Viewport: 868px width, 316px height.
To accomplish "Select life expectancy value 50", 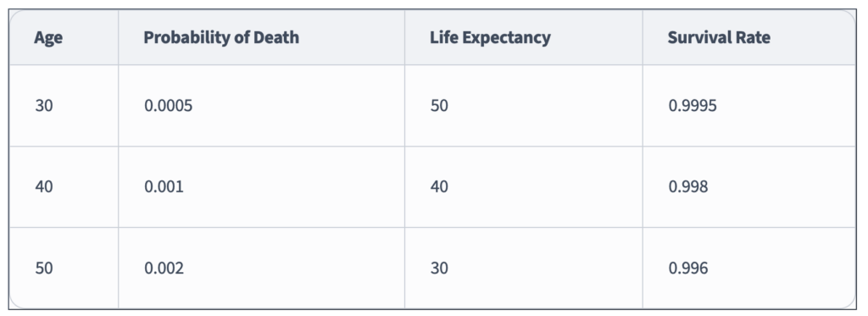I will (x=524, y=106).
